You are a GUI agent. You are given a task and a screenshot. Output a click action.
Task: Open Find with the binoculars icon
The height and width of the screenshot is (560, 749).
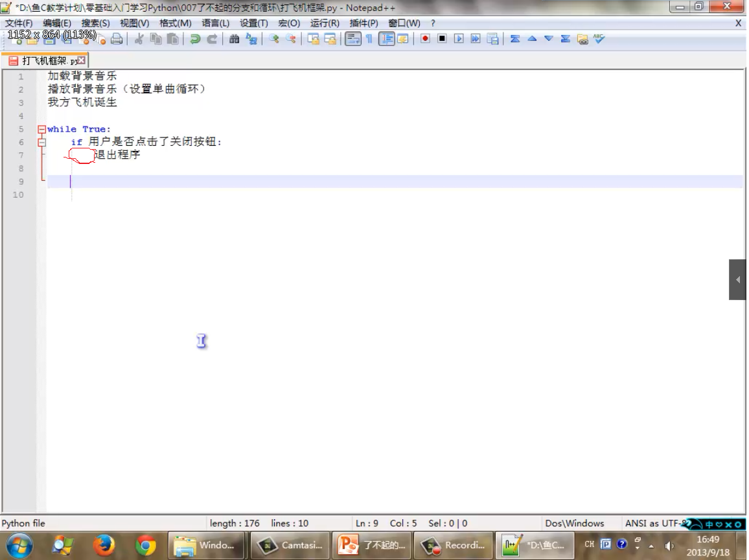point(234,39)
